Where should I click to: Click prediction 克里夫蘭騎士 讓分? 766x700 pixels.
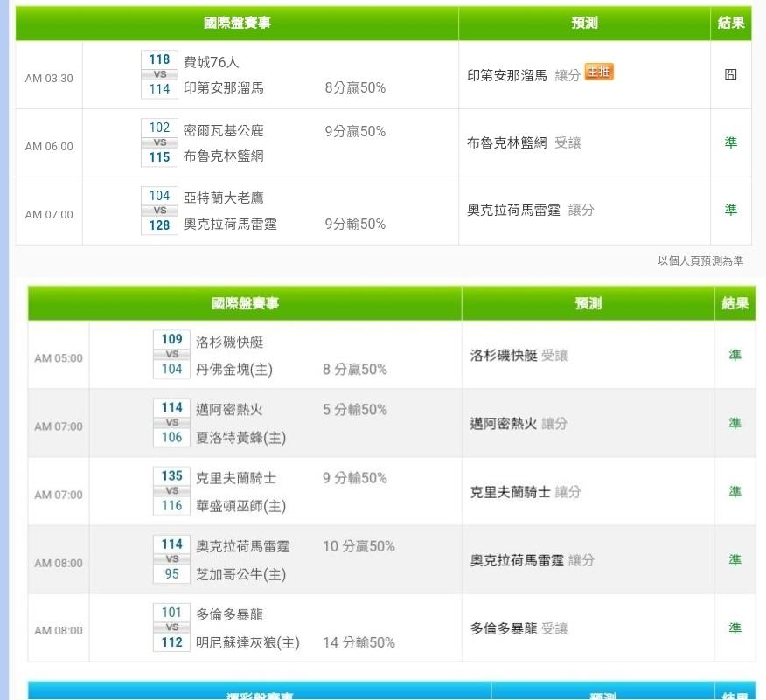click(x=526, y=492)
